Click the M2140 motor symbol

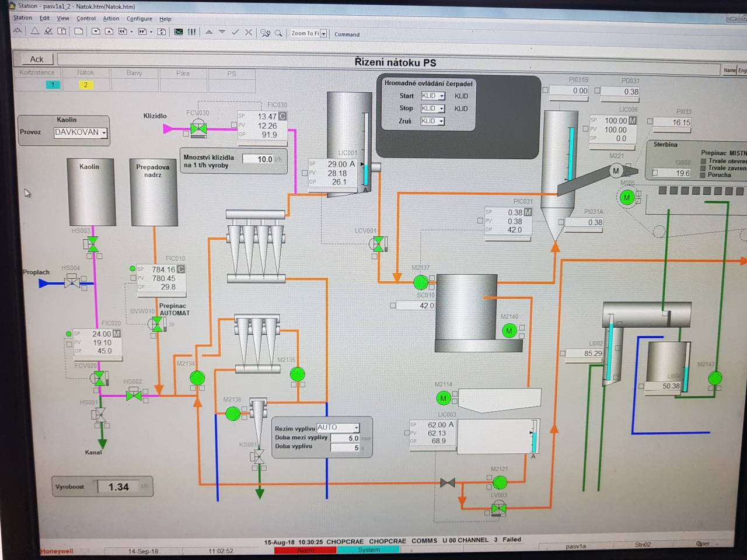point(509,331)
